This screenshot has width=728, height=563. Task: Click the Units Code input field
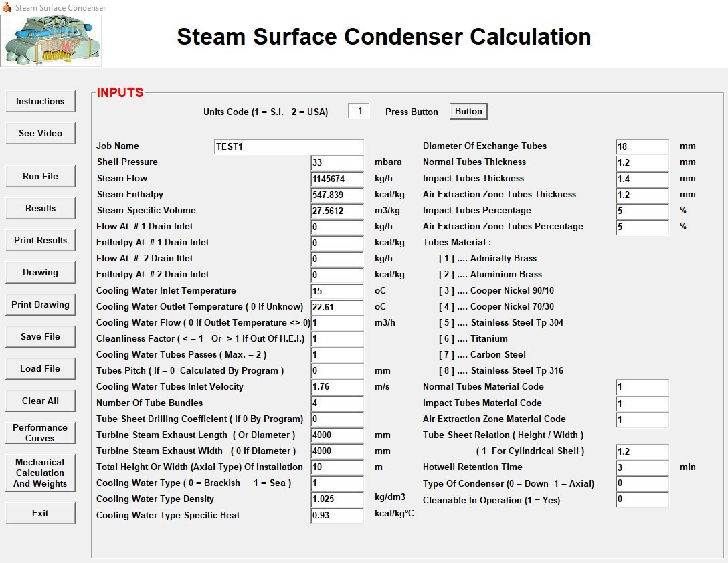(x=359, y=111)
